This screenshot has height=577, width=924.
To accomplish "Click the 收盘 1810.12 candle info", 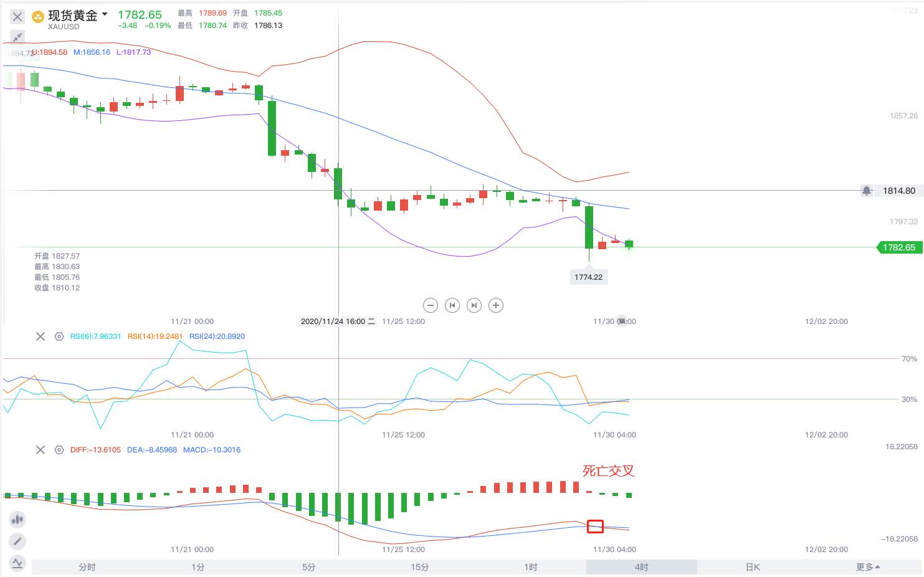I will tap(57, 288).
